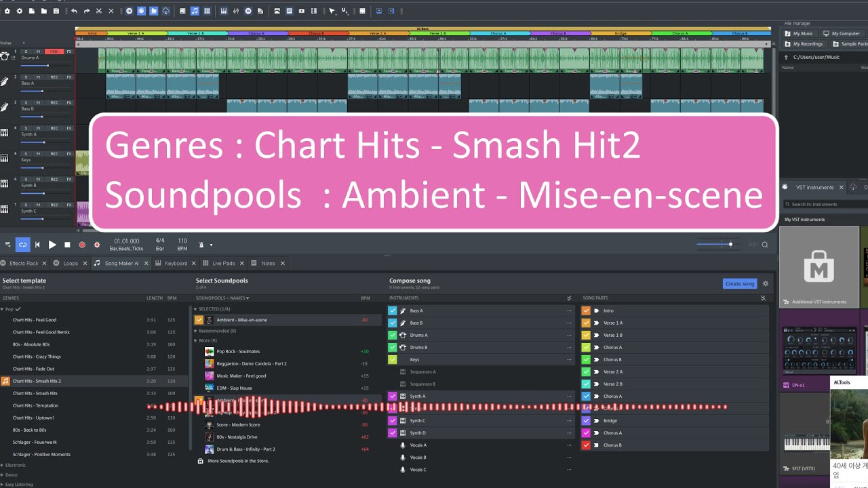Undo last action with left arrow icon
The image size is (868, 488).
pos(74,11)
